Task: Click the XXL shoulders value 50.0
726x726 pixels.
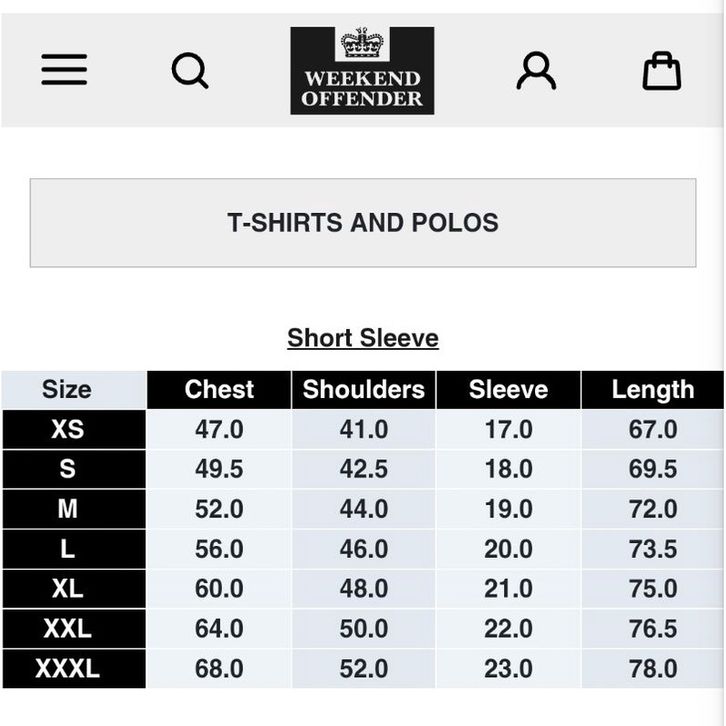Action: pyautogui.click(x=364, y=629)
